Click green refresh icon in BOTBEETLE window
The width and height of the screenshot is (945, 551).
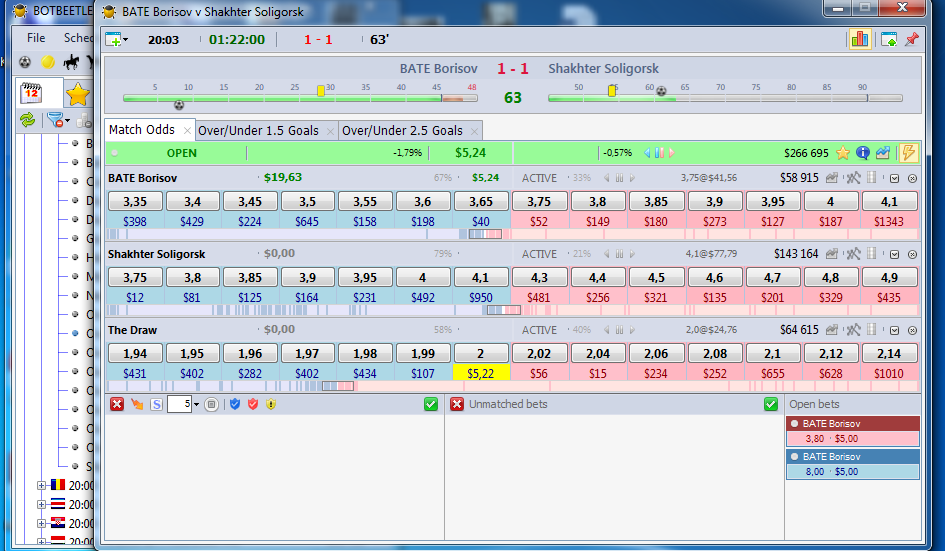click(x=28, y=120)
